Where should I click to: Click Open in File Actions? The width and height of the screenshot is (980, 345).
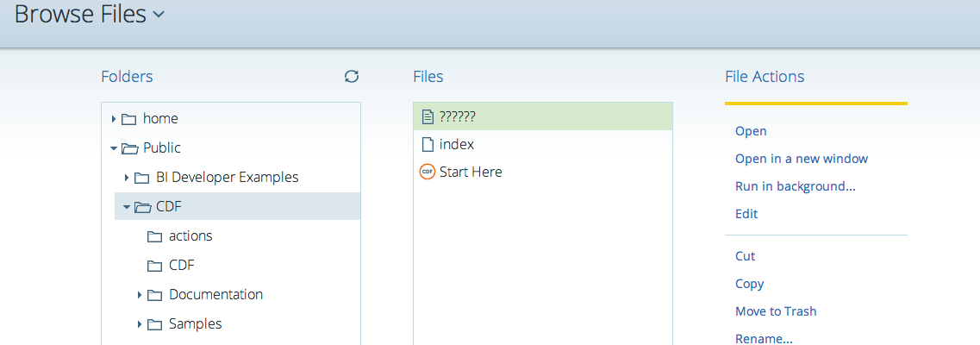pyautogui.click(x=752, y=131)
